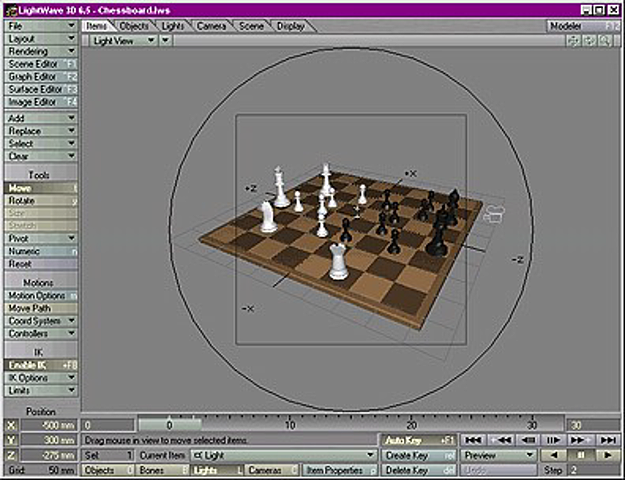Open the Surface Editor
625x480 pixels.
pyautogui.click(x=41, y=89)
